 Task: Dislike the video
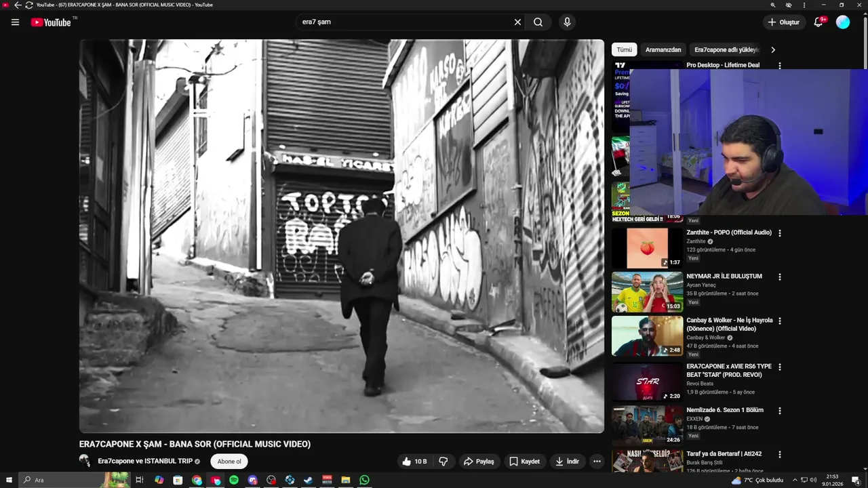click(x=443, y=462)
